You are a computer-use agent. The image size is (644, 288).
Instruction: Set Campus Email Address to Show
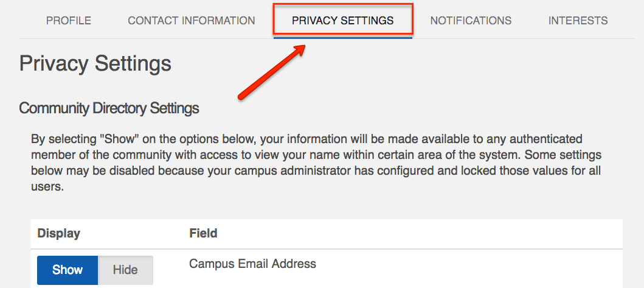click(x=67, y=270)
